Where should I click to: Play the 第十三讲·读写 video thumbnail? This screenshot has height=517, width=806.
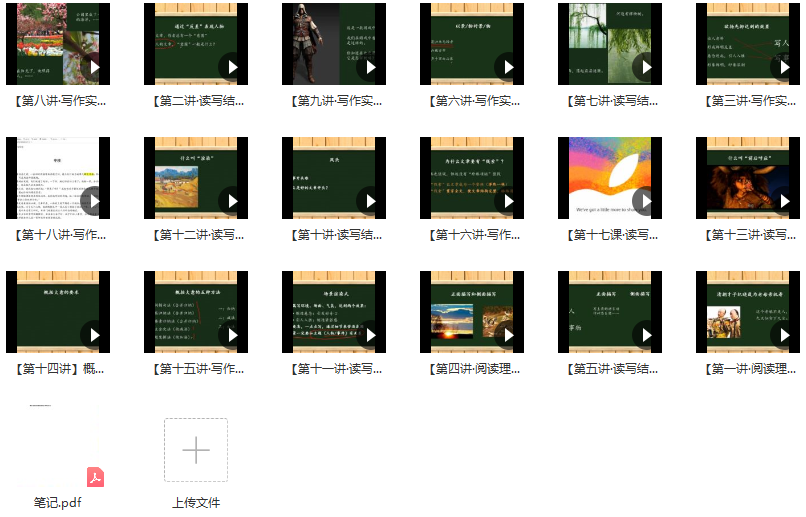[x=748, y=178]
